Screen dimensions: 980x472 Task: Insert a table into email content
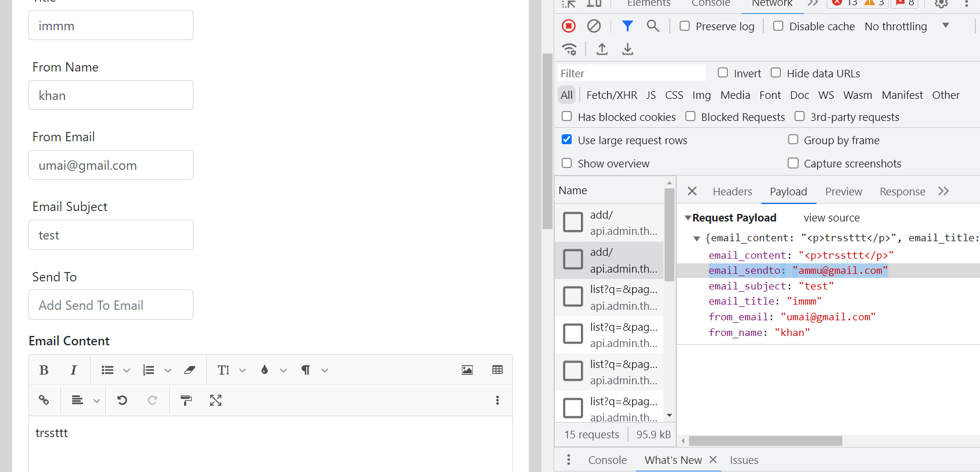tap(497, 370)
